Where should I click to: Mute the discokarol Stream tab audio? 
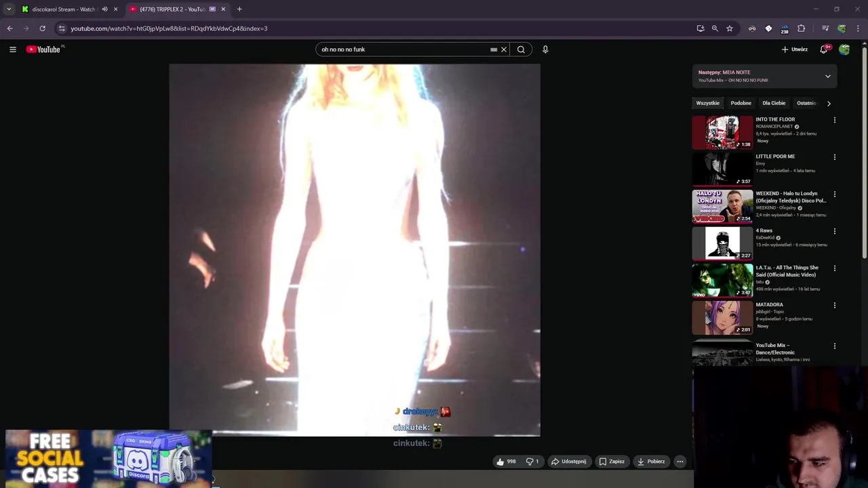[x=104, y=9]
